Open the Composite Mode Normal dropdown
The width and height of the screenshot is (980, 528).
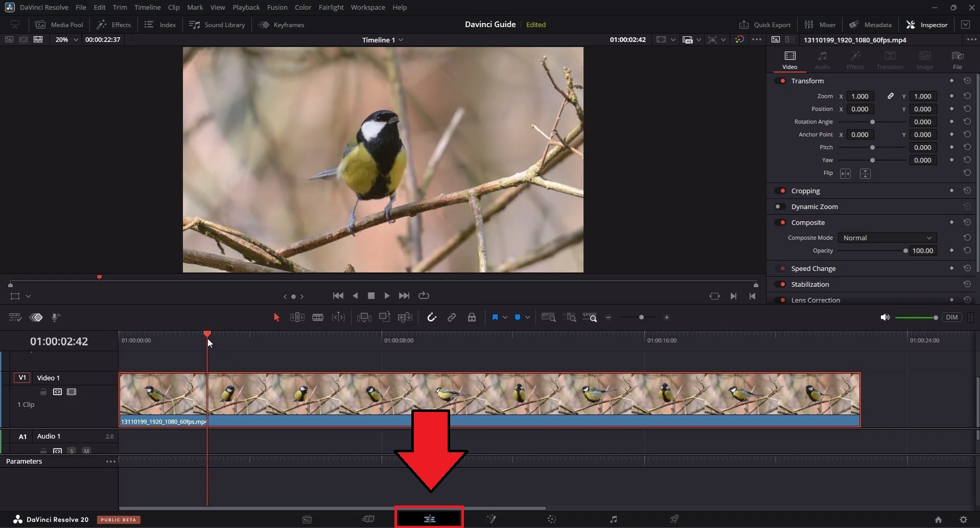[x=887, y=238]
